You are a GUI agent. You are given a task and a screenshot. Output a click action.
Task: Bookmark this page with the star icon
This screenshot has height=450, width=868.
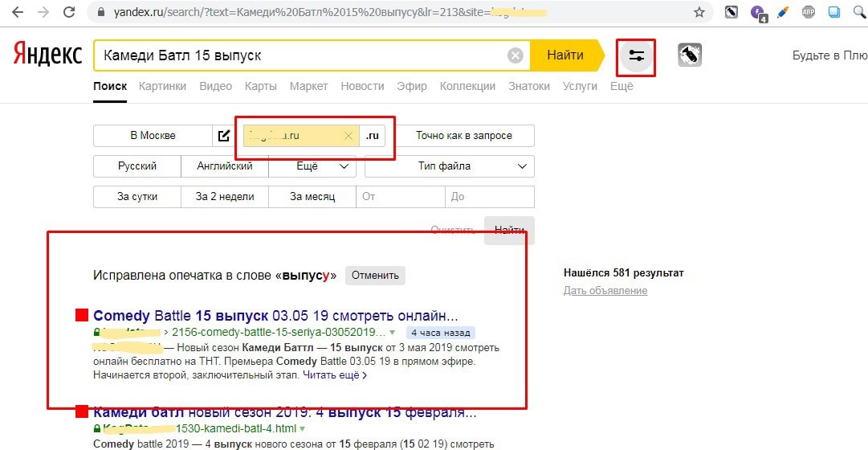(x=699, y=12)
